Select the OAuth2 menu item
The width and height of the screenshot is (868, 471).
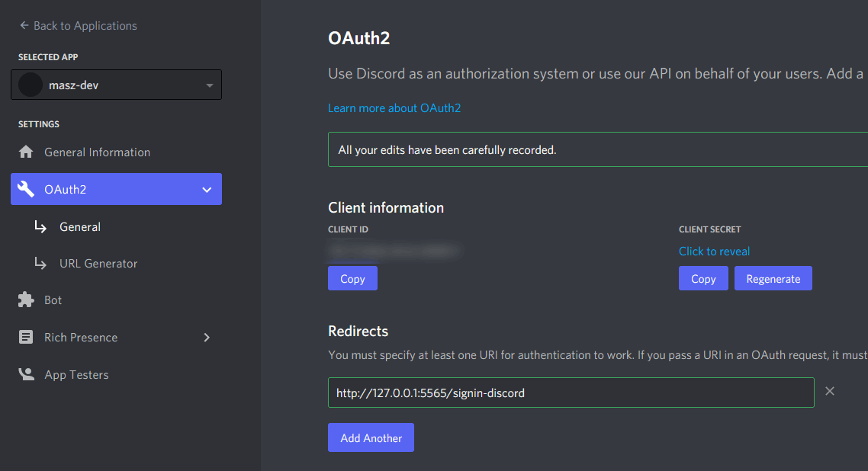point(116,189)
